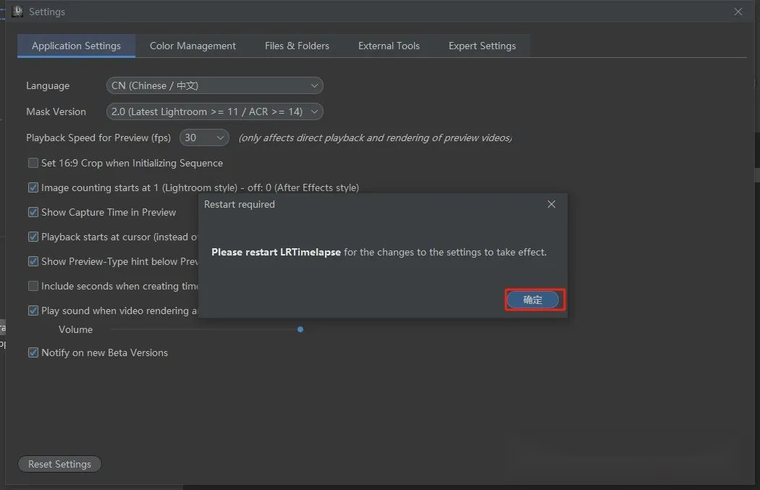Close the Restart required dialog

click(x=551, y=204)
